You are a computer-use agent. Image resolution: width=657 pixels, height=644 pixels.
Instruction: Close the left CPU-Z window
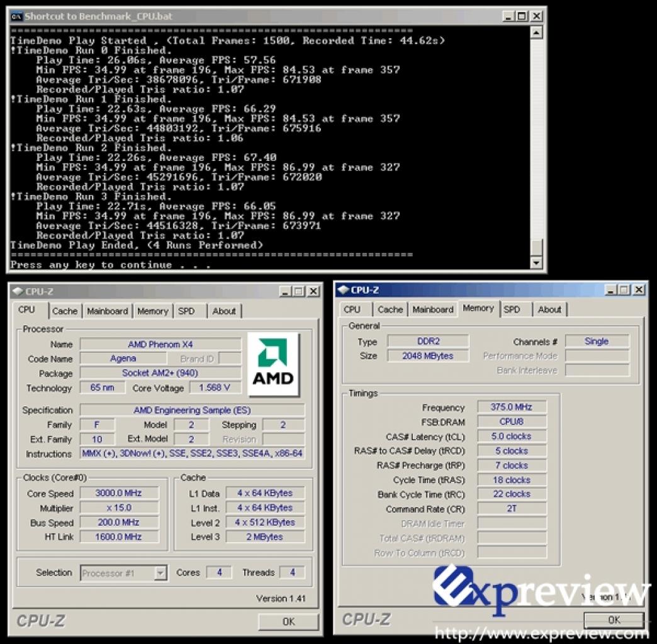tap(313, 291)
